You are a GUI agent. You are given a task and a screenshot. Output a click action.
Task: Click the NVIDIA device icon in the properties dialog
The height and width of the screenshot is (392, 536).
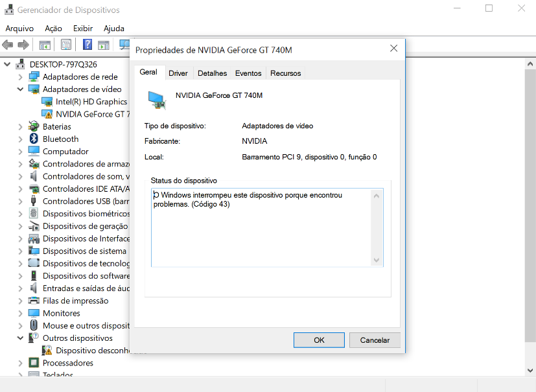coord(157,100)
